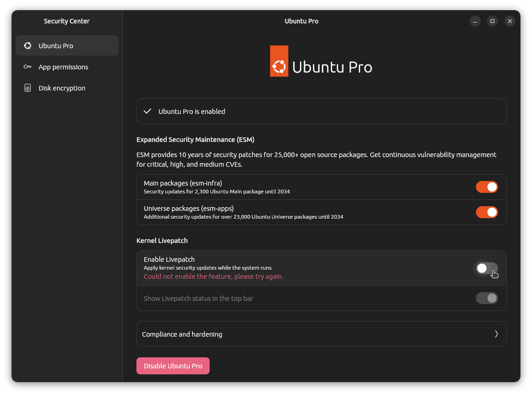Click the Ubuntu Pro window title text
Viewport: 532px width, 395px height.
(301, 21)
